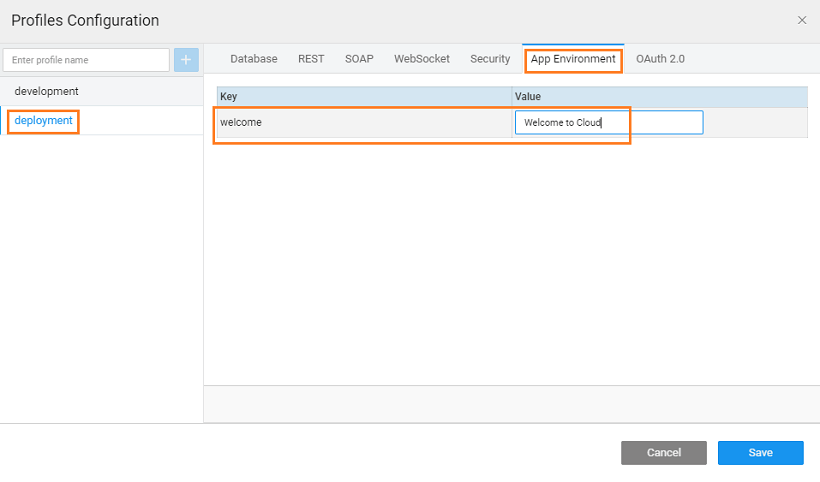The image size is (820, 482).
Task: Click the Profiles Configuration dialog title
Action: [x=85, y=20]
